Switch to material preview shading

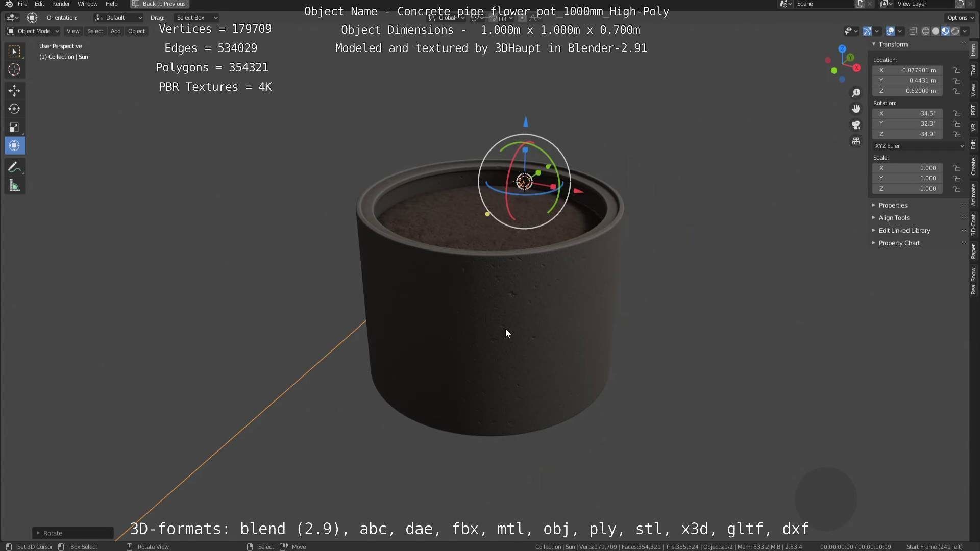coord(945,31)
